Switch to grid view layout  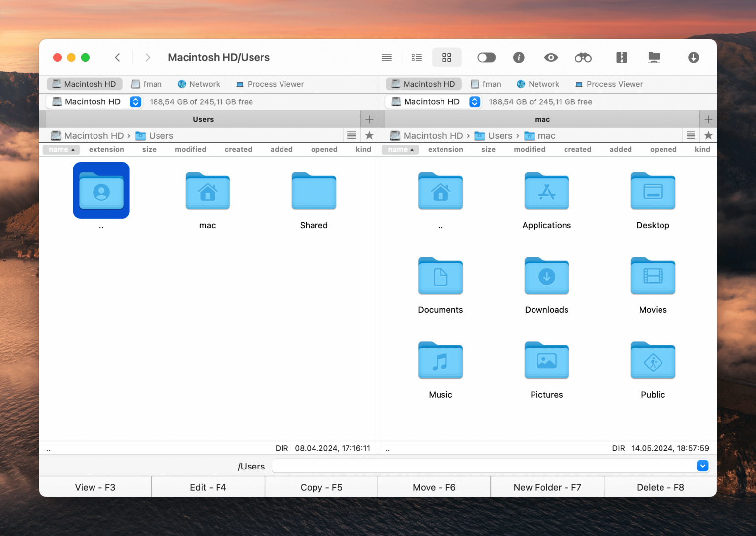(x=446, y=57)
